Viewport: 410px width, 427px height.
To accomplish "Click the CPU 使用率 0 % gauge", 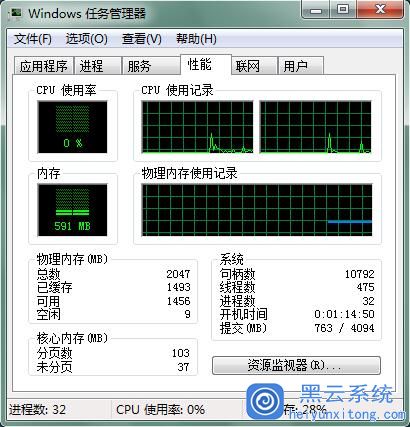I will point(72,127).
